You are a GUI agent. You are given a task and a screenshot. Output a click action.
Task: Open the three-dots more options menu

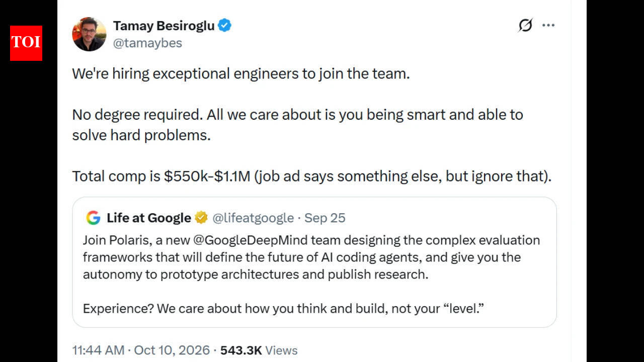tap(548, 25)
